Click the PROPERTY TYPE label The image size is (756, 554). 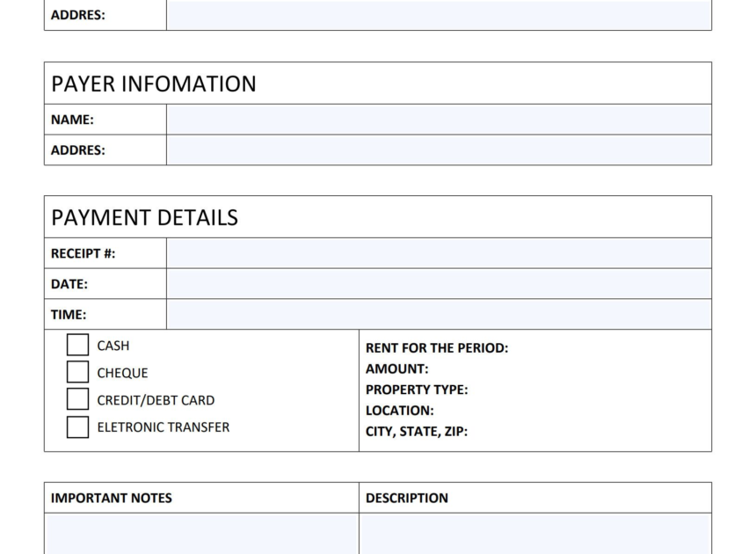pyautogui.click(x=418, y=389)
